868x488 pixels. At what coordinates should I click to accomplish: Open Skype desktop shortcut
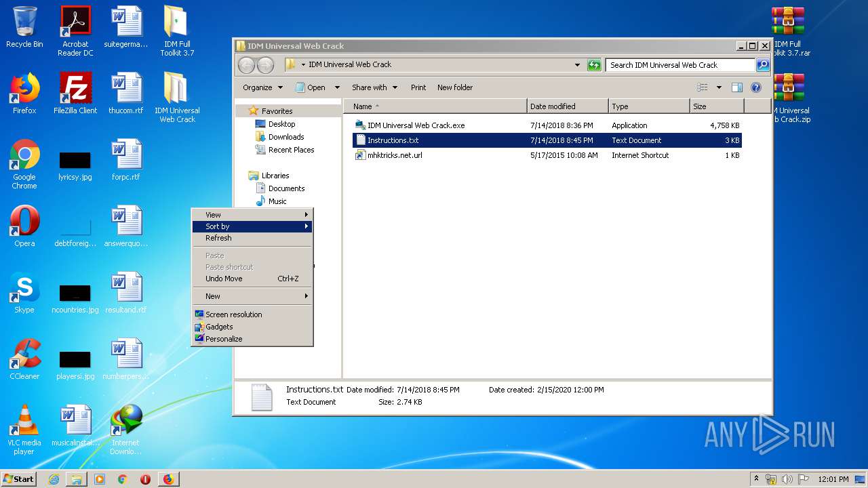[24, 293]
